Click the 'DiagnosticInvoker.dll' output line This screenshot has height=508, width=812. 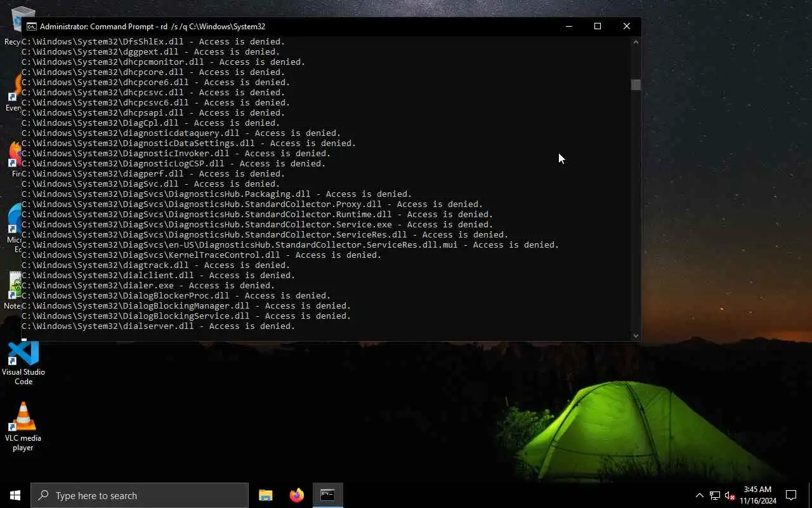coord(176,153)
